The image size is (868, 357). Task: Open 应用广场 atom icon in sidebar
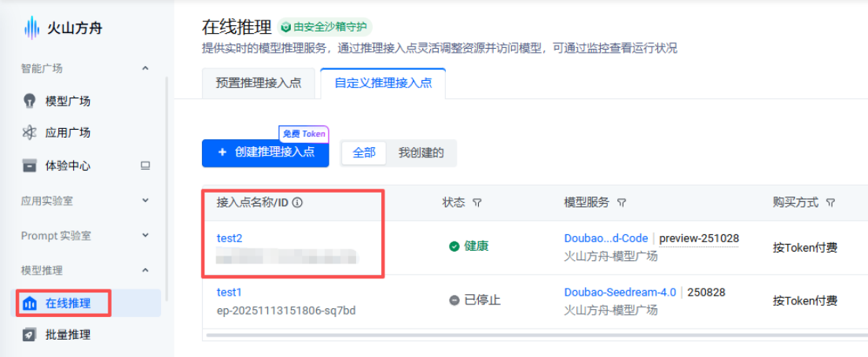[x=30, y=132]
